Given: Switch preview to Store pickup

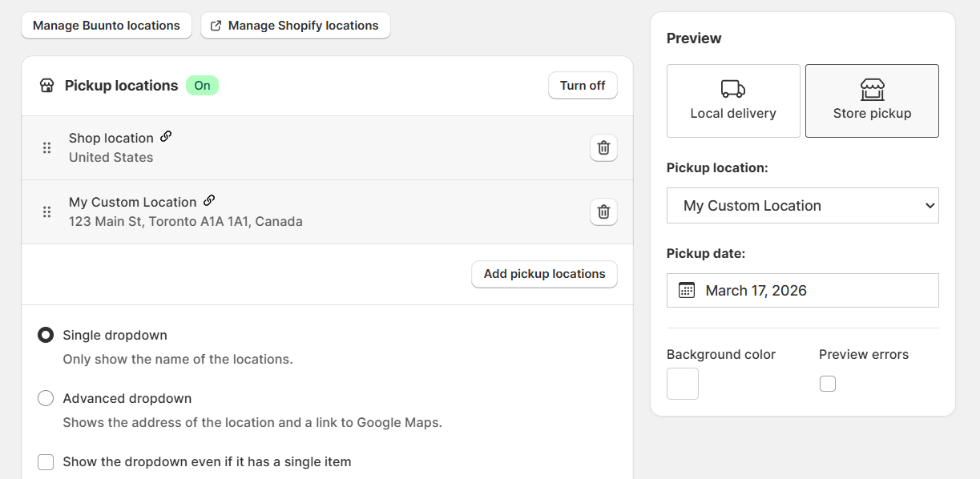Looking at the screenshot, I should (872, 101).
